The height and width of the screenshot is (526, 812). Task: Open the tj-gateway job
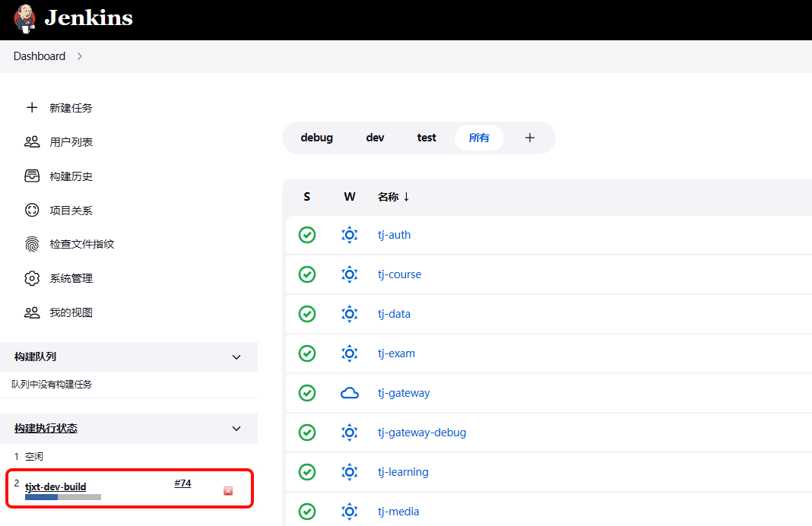(404, 393)
